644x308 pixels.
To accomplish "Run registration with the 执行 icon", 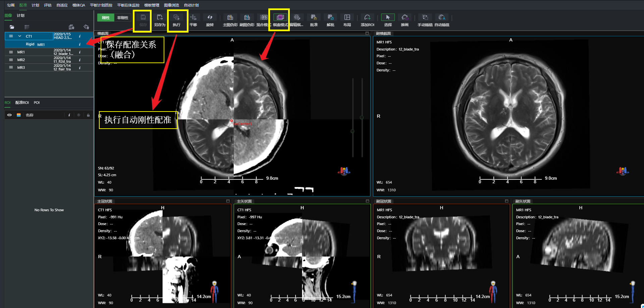I will [x=176, y=17].
